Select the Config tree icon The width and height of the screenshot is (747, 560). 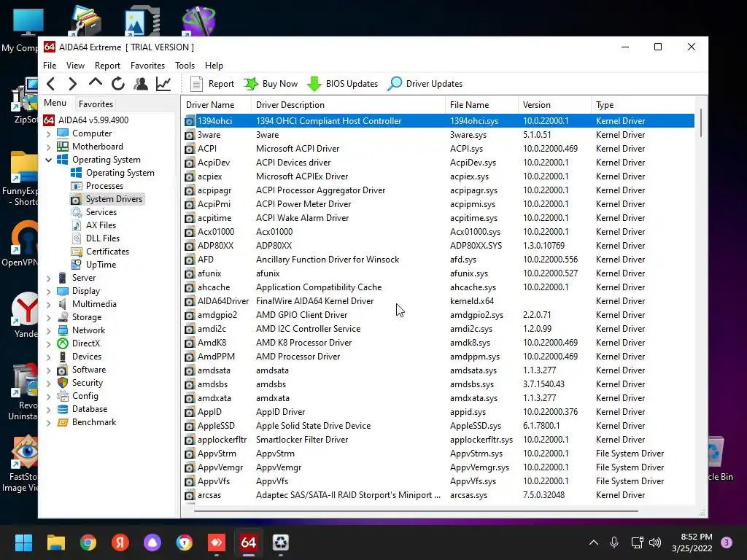point(63,396)
